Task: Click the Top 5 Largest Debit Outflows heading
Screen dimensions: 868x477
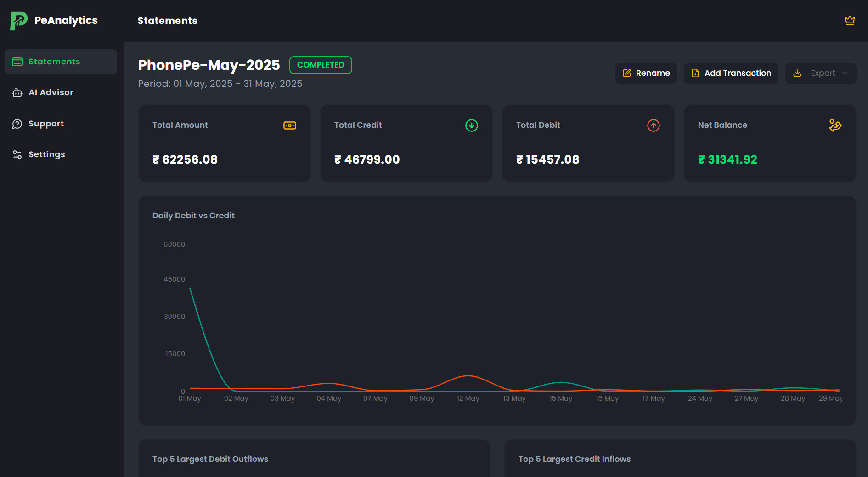Action: pyautogui.click(x=210, y=459)
